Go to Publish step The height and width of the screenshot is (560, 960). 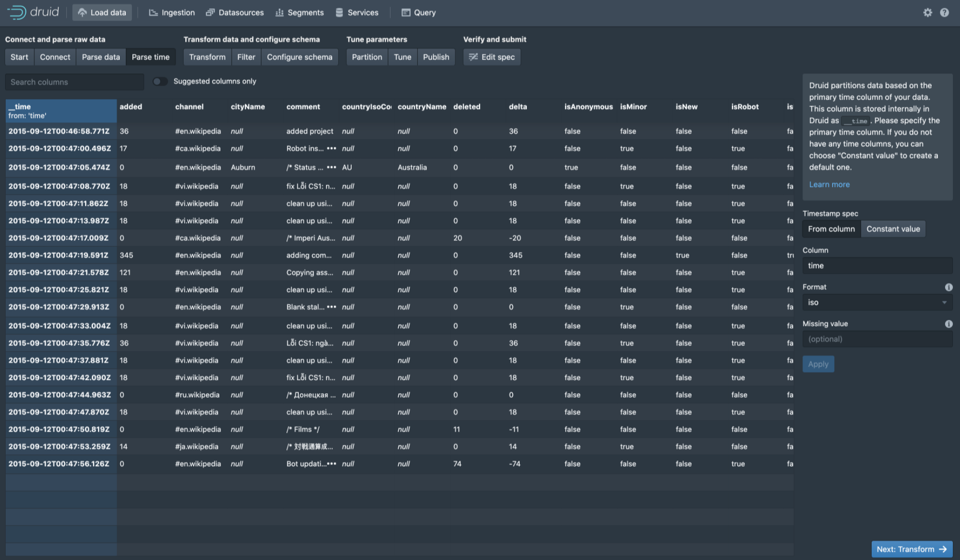[436, 57]
